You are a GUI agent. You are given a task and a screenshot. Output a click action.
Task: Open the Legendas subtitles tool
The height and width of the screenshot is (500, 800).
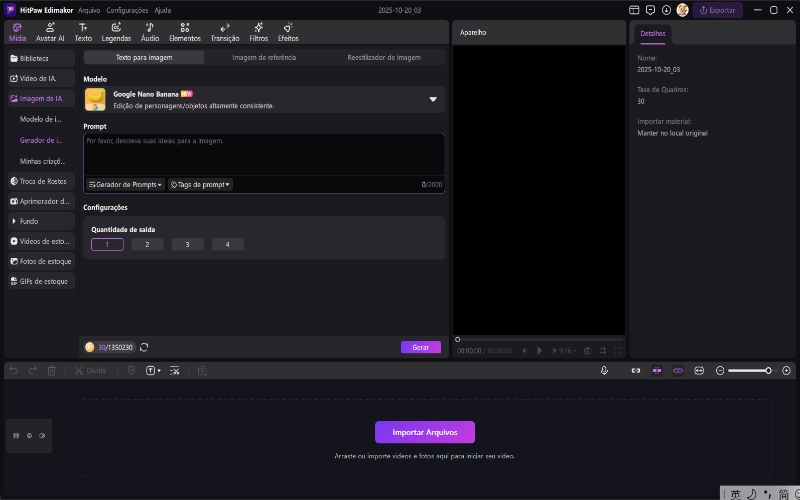click(x=116, y=32)
